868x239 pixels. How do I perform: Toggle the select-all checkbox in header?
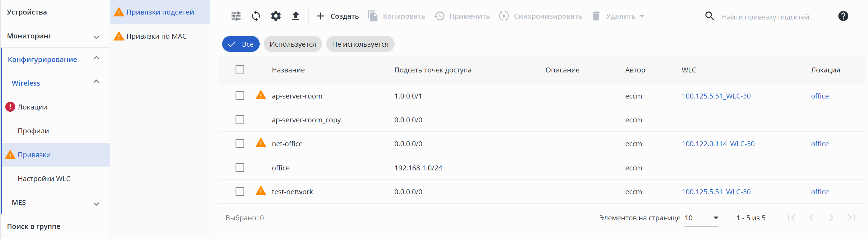240,70
